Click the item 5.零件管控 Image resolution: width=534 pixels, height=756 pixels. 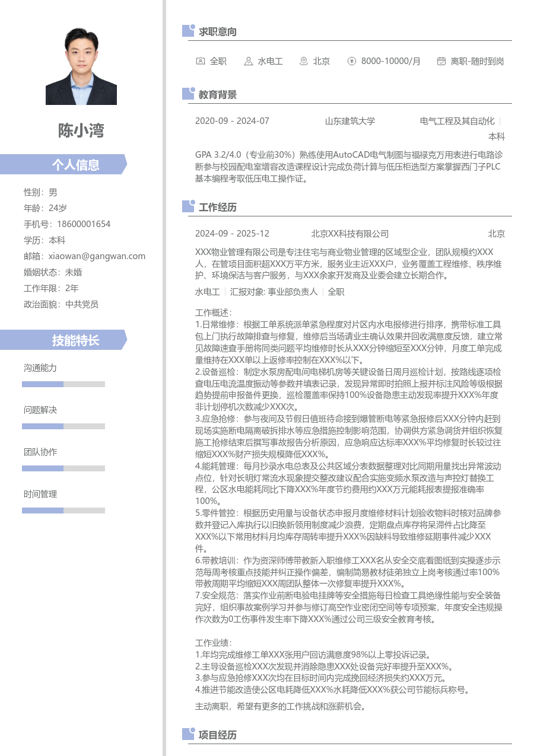click(x=349, y=530)
